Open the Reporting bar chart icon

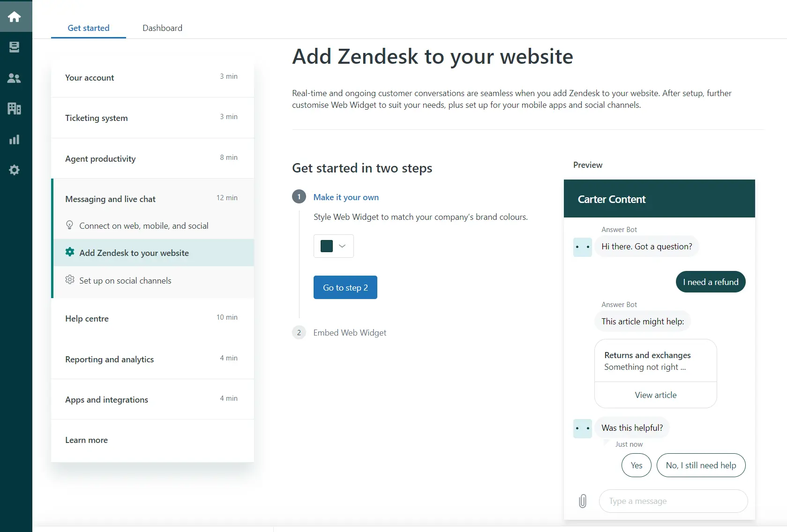pos(15,140)
